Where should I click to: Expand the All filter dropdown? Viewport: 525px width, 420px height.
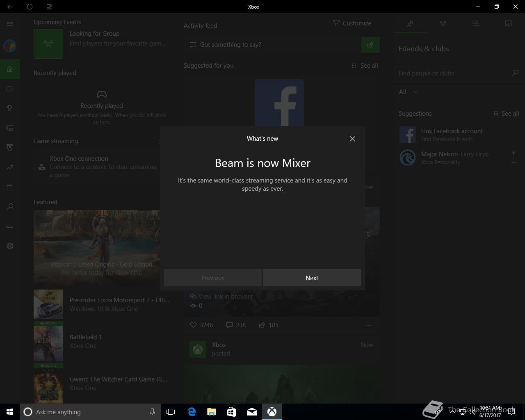[409, 92]
